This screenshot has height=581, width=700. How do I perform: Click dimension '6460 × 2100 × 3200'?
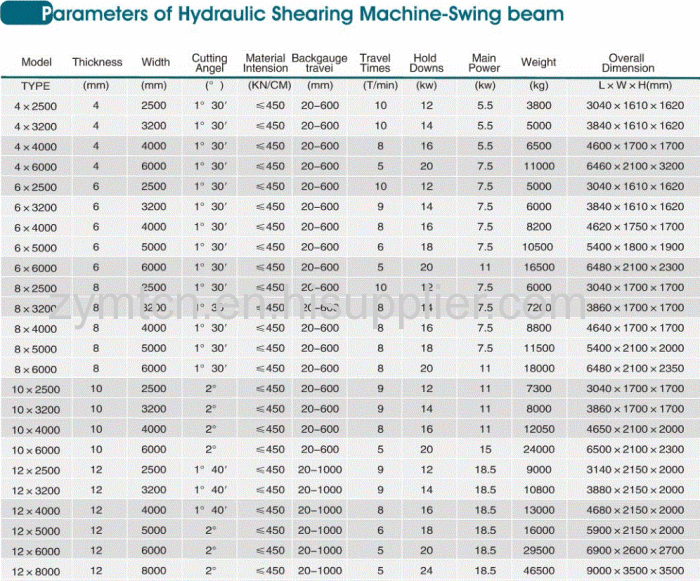pos(635,166)
